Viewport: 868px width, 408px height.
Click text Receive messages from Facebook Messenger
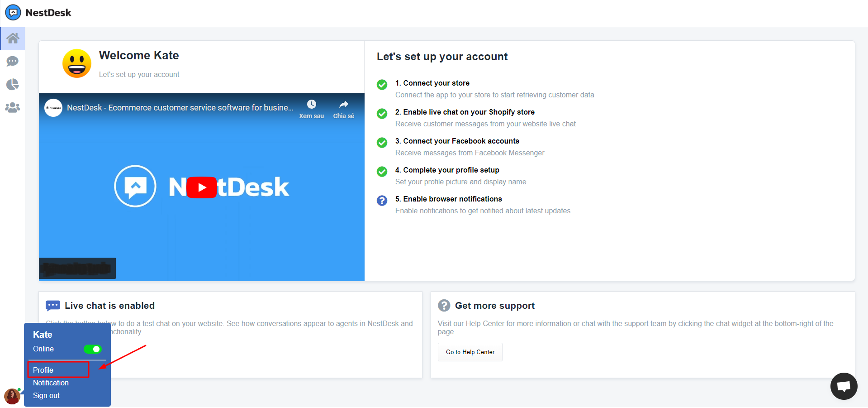(x=470, y=153)
